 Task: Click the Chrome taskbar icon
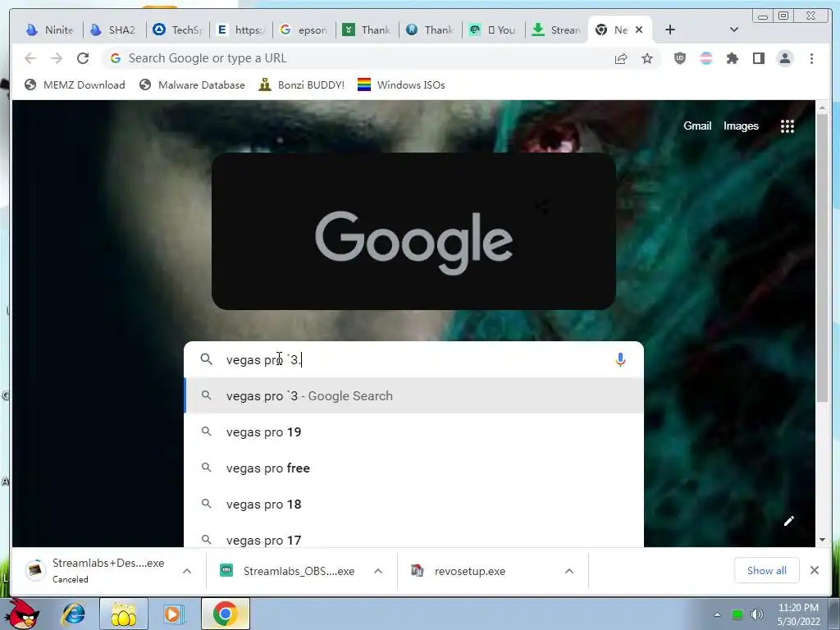225,614
